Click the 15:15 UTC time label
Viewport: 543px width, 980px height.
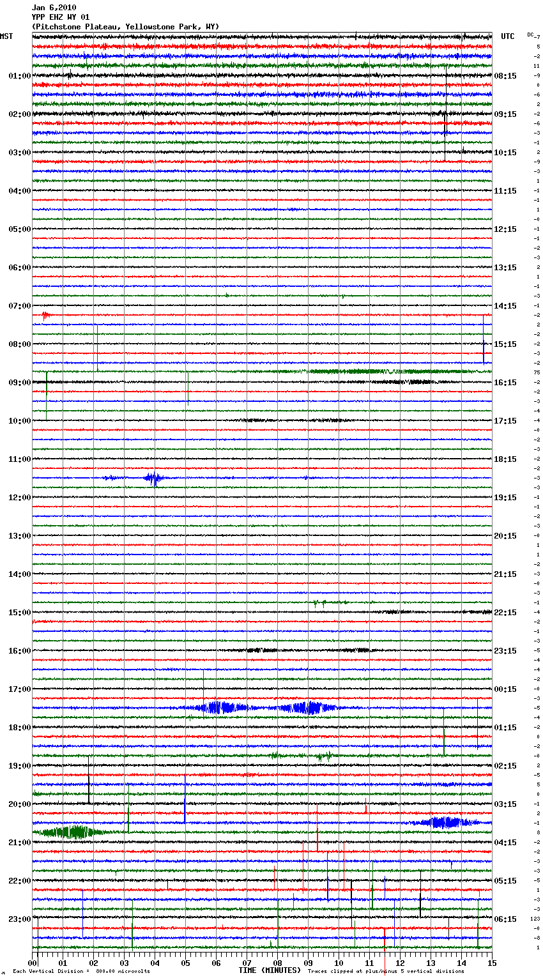tap(505, 344)
